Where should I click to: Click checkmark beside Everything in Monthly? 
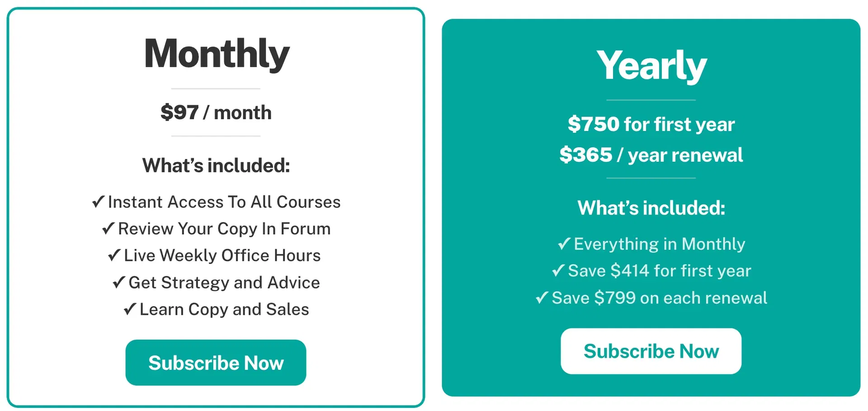click(x=564, y=243)
